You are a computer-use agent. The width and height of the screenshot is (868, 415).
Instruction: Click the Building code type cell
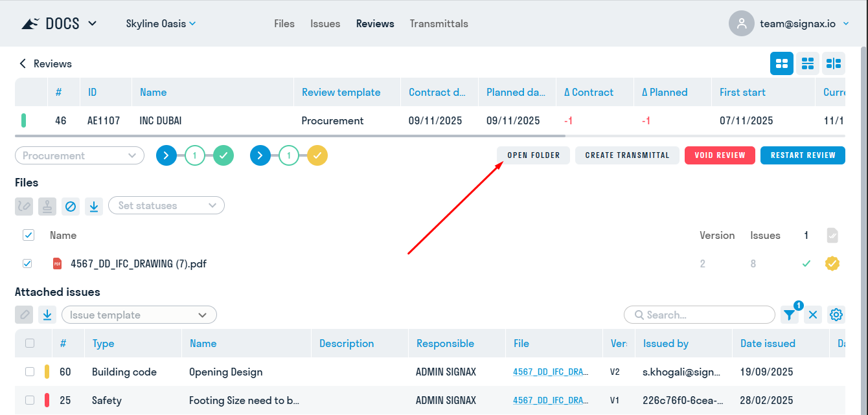124,372
